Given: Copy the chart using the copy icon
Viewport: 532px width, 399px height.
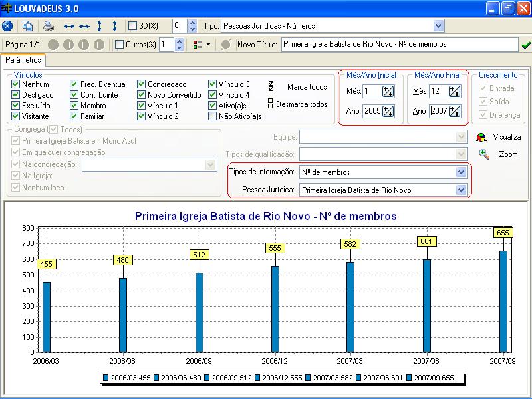Looking at the screenshot, I should point(27,26).
